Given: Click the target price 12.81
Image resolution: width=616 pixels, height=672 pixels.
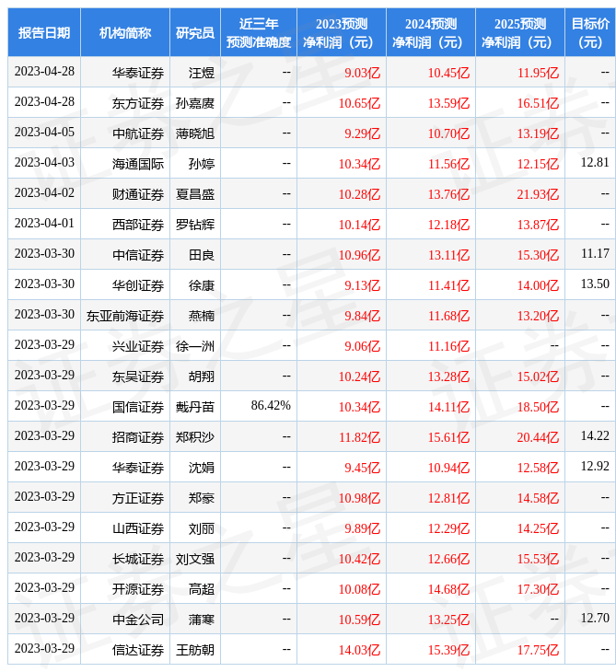Looking at the screenshot, I should (595, 162).
